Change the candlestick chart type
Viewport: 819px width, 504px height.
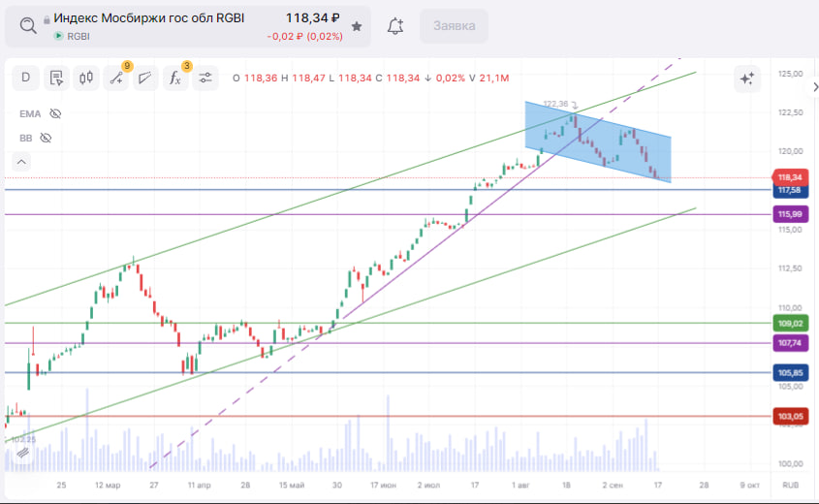86,78
